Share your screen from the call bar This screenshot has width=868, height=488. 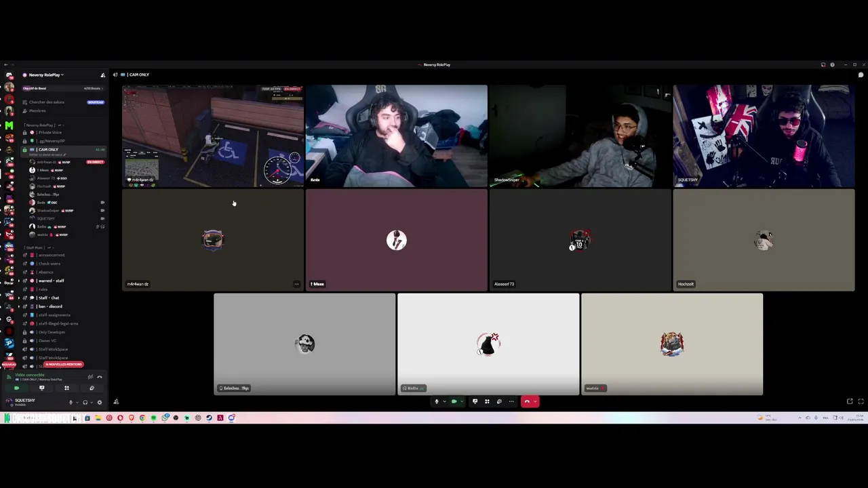coord(475,401)
